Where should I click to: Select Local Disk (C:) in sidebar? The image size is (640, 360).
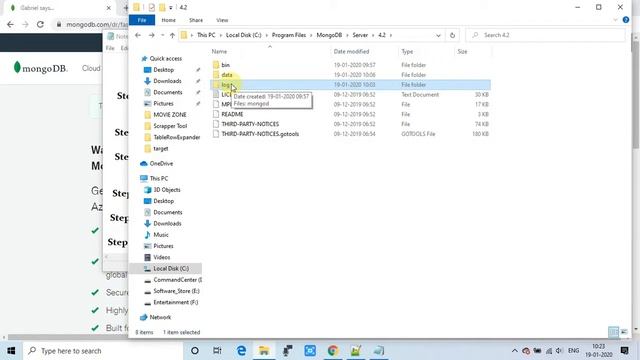(x=171, y=269)
